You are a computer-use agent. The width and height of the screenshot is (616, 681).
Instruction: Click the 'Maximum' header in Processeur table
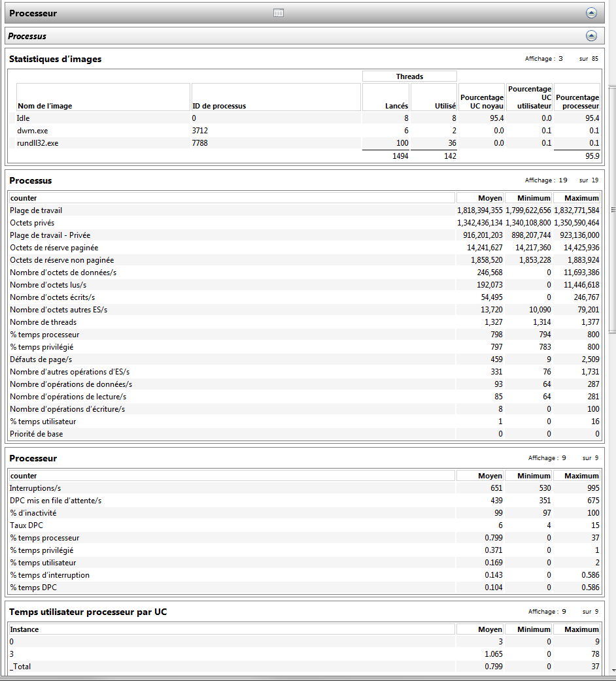point(577,476)
